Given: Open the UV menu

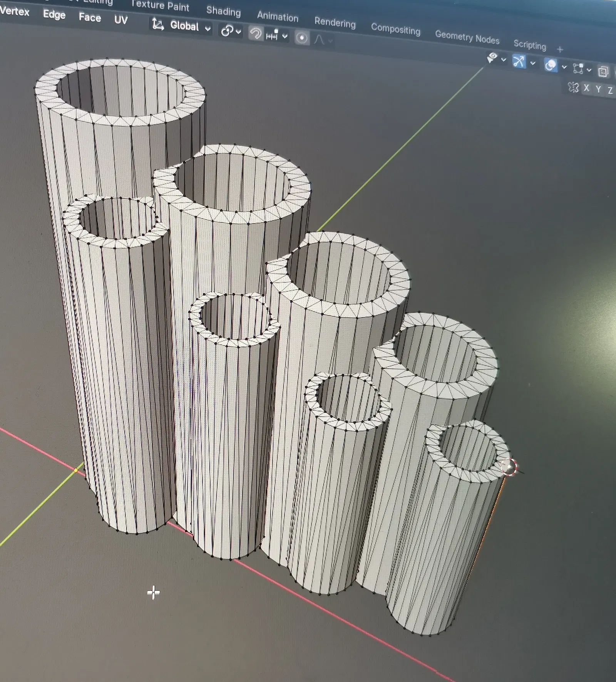Looking at the screenshot, I should (121, 20).
